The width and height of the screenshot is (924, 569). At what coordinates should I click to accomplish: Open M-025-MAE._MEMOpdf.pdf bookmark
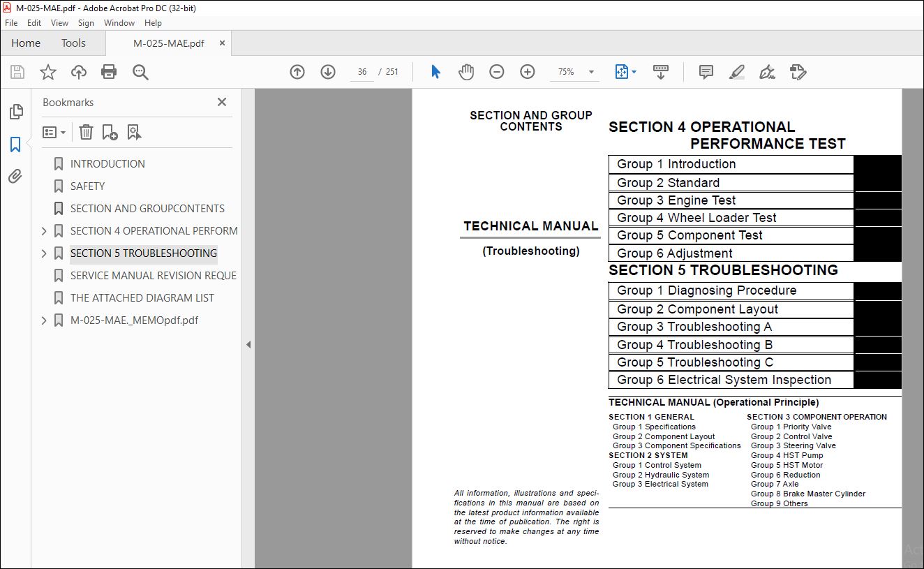(134, 320)
